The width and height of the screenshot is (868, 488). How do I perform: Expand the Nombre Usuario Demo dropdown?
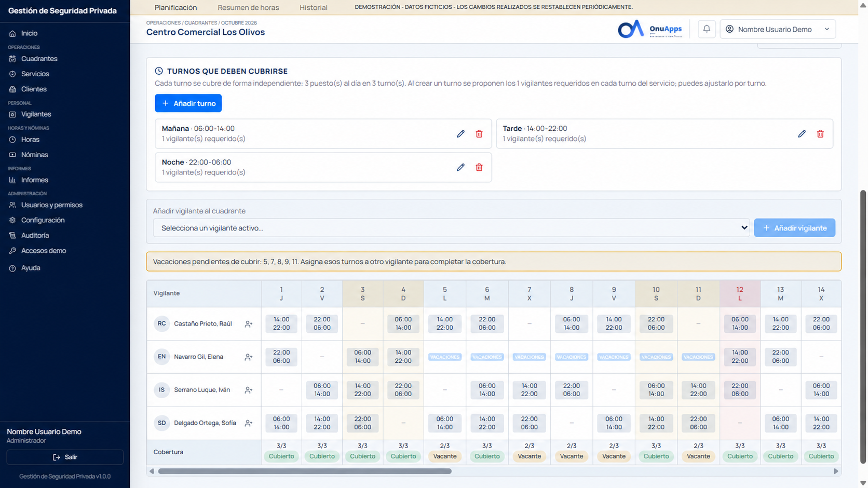coord(778,29)
